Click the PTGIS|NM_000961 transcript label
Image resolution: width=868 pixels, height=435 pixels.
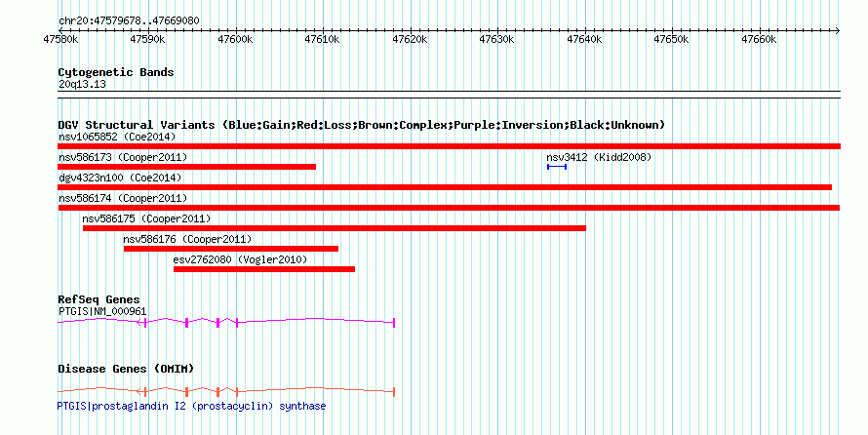pos(102,311)
